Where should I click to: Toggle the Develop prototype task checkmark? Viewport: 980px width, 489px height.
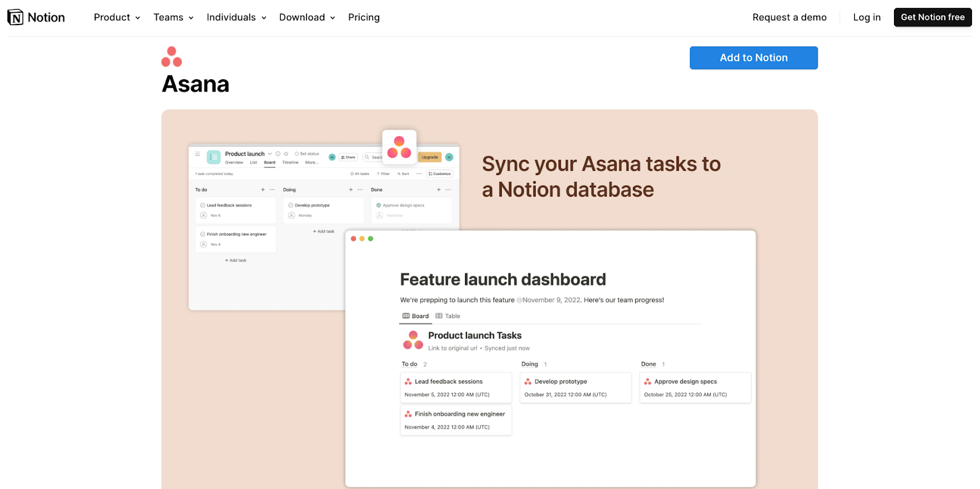tap(291, 205)
